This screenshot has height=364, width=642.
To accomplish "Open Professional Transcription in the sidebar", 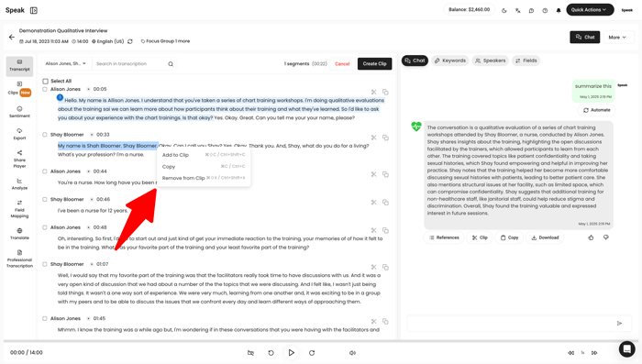I will (x=19, y=259).
